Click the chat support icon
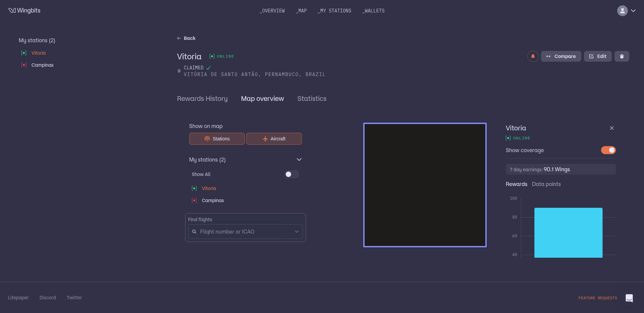Image resolution: width=644 pixels, height=313 pixels. 629,298
